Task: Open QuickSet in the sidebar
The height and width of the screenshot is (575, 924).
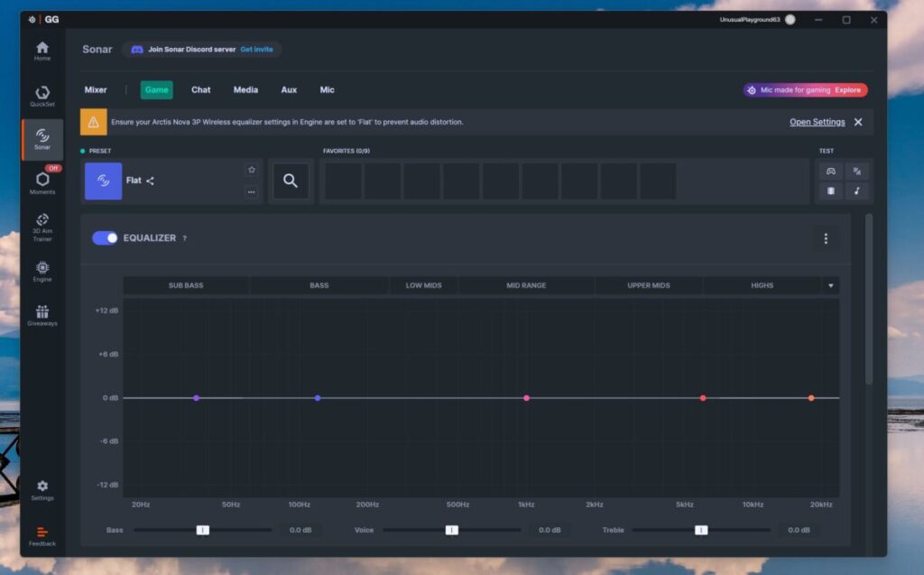Action: click(42, 96)
